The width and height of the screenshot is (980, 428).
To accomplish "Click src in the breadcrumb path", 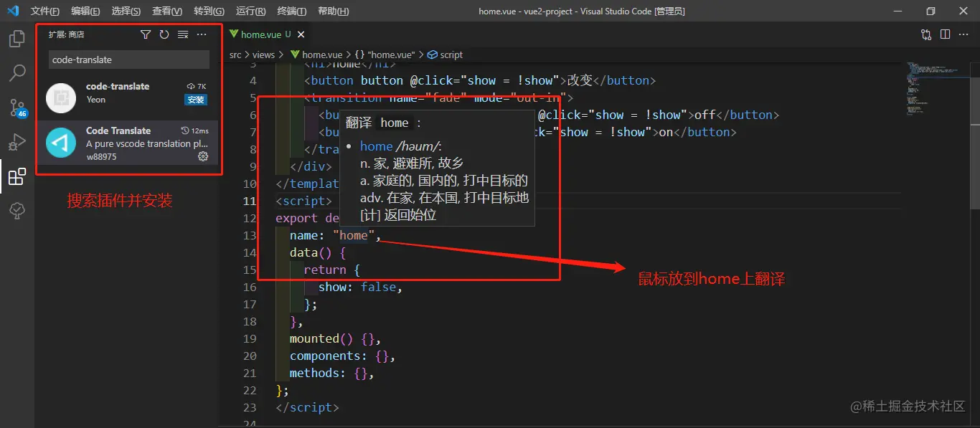I will pos(235,54).
